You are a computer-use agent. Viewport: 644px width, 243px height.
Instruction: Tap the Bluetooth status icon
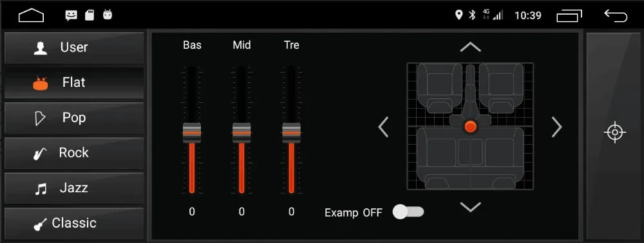pyautogui.click(x=472, y=15)
